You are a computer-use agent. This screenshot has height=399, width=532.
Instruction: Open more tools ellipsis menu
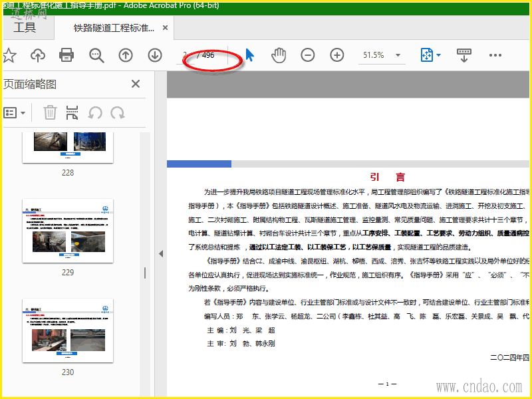pyautogui.click(x=495, y=55)
